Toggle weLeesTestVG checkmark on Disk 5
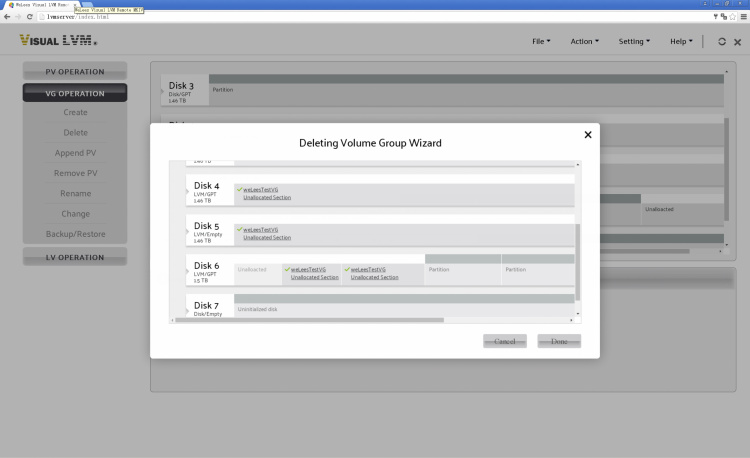 pos(240,229)
